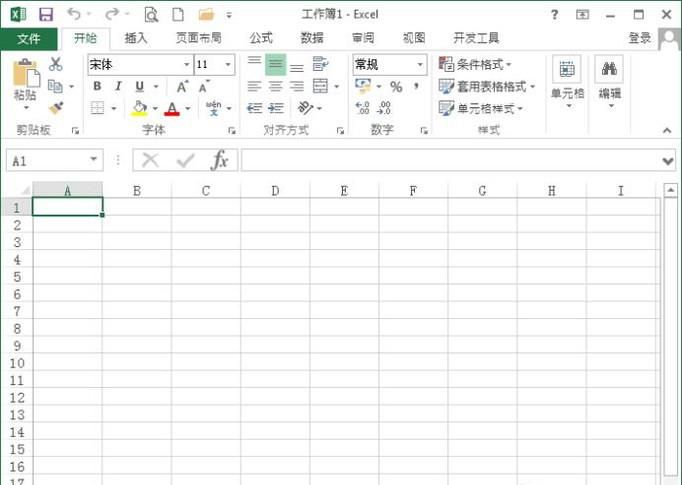Toggle wrap text in cells

[x=321, y=64]
